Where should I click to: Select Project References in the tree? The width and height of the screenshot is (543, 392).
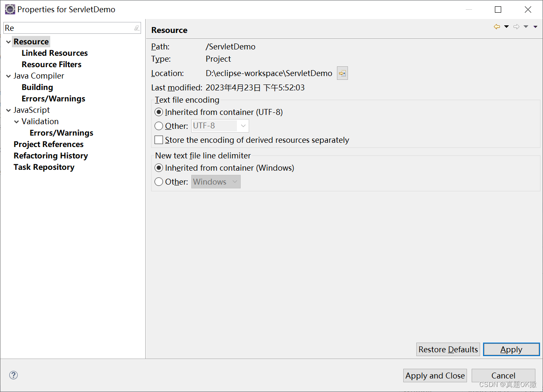(49, 144)
